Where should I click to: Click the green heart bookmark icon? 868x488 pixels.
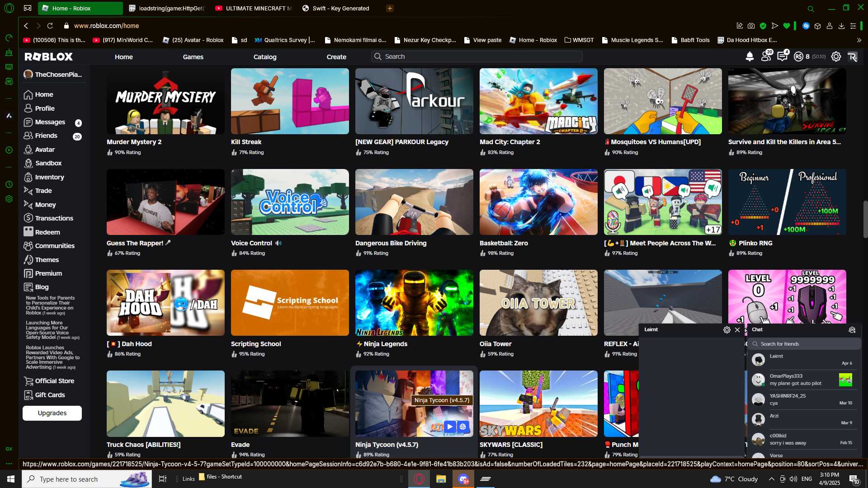click(787, 26)
